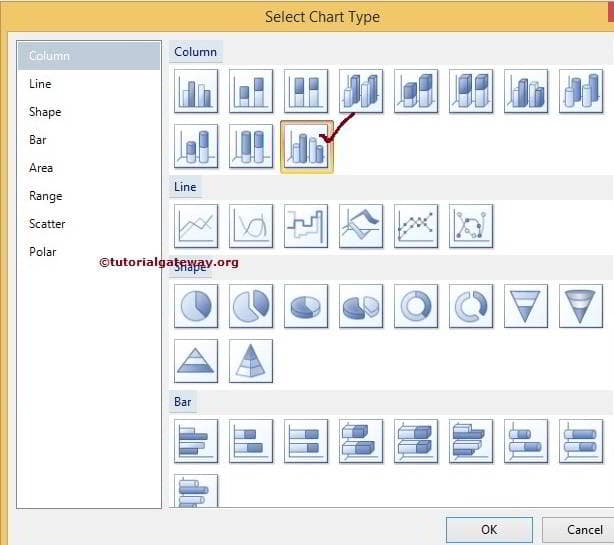Pick the 100% Stacked Cylinder chart icon
This screenshot has height=545, width=614.
[251, 146]
